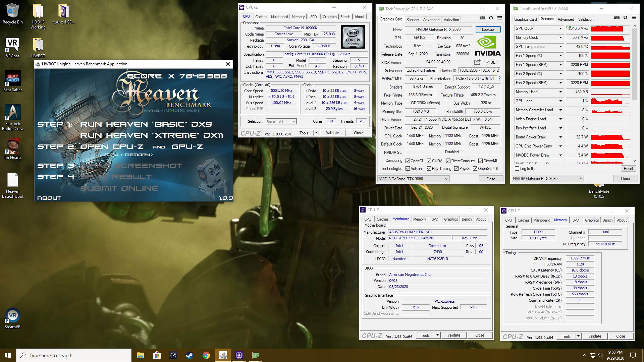Click BIOS version share/export icon
The image size is (644, 362).
(x=477, y=62)
